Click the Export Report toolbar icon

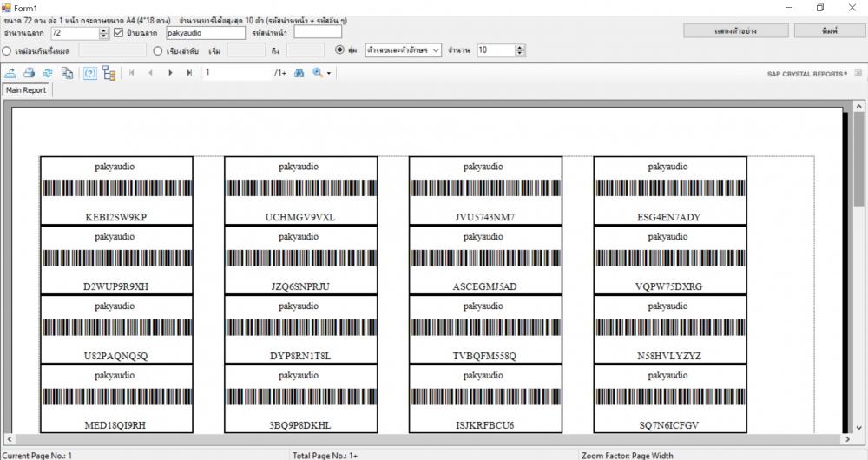pos(11,74)
